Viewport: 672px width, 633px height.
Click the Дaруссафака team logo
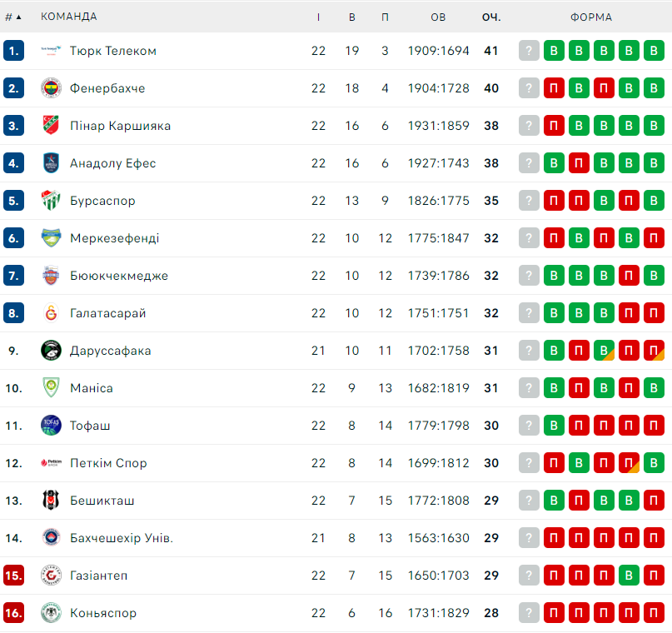[x=51, y=351]
